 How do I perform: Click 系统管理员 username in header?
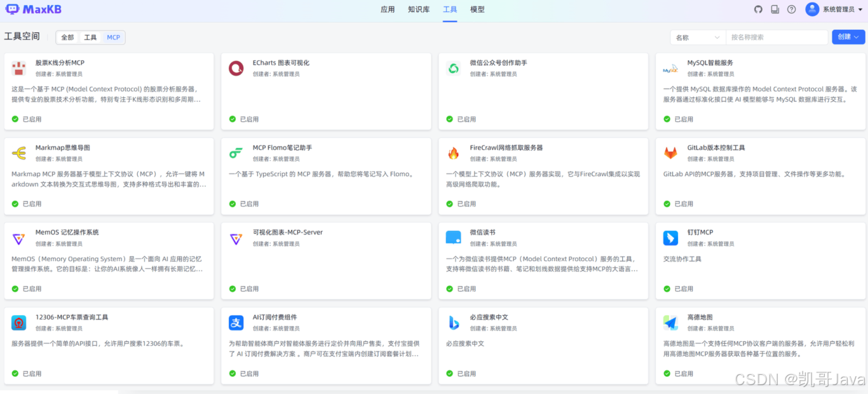839,10
